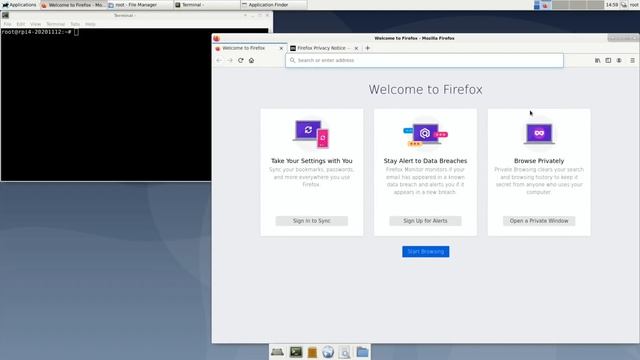Click the data breach monitor illustration

pyautogui.click(x=425, y=134)
